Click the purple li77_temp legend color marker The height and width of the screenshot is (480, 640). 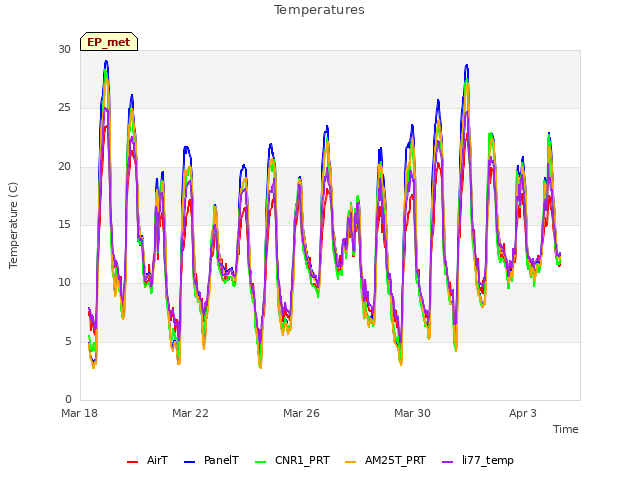tap(448, 462)
